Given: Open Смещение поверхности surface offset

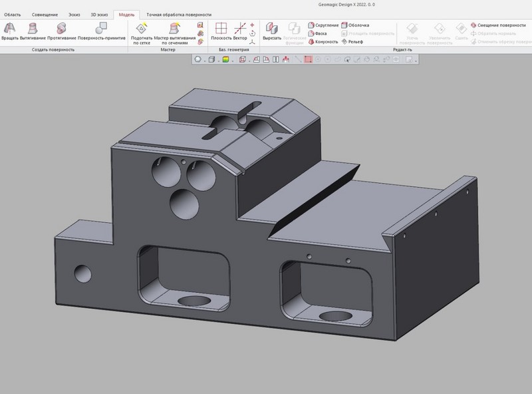Looking at the screenshot, I should (x=498, y=25).
